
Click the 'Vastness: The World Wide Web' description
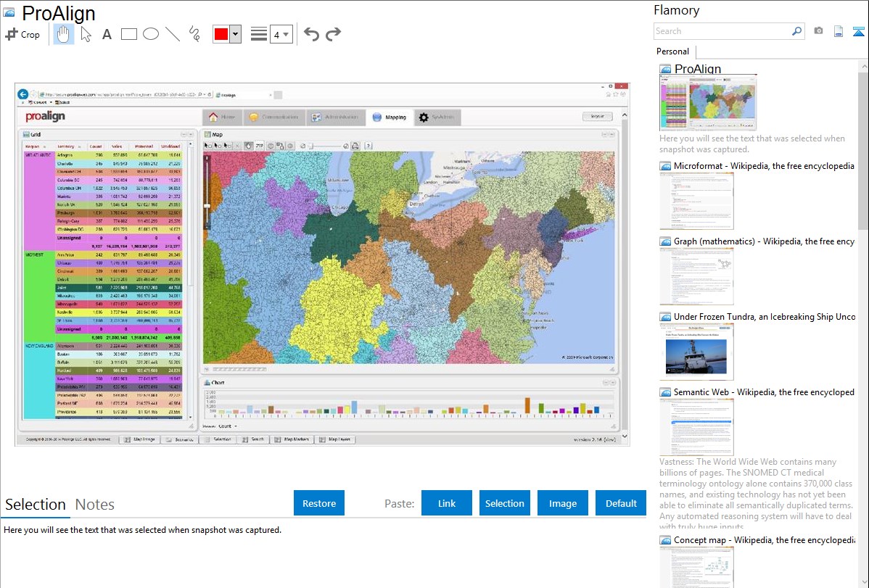(756, 494)
